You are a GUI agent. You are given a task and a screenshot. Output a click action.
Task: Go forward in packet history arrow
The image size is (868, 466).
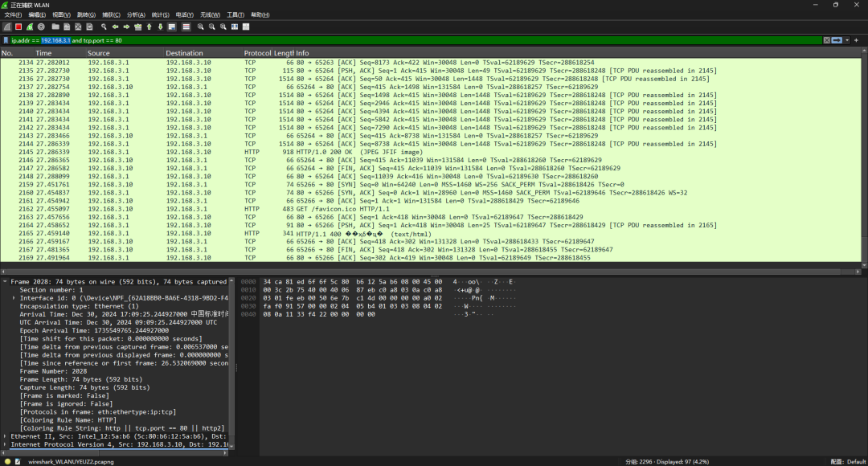click(126, 27)
